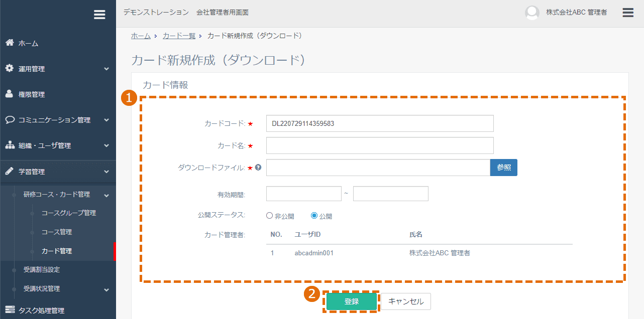This screenshot has height=319, width=644.
Task: Click the 有効期間 start date field
Action: click(x=304, y=194)
